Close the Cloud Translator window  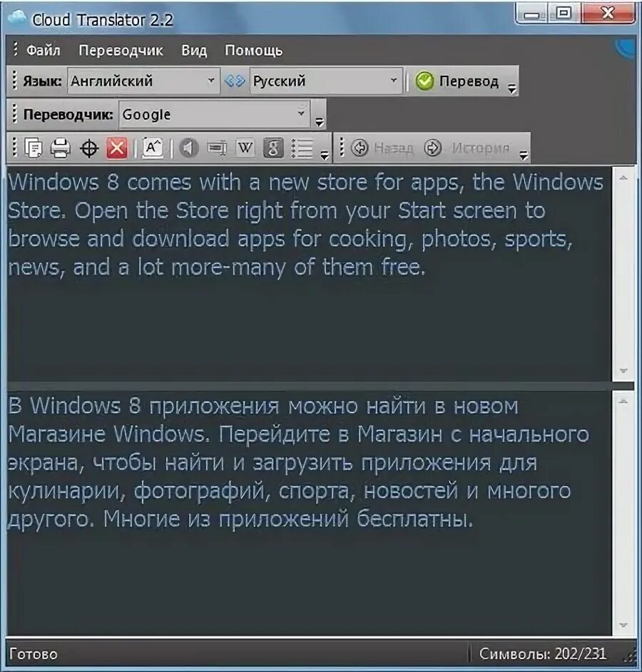pyautogui.click(x=608, y=14)
